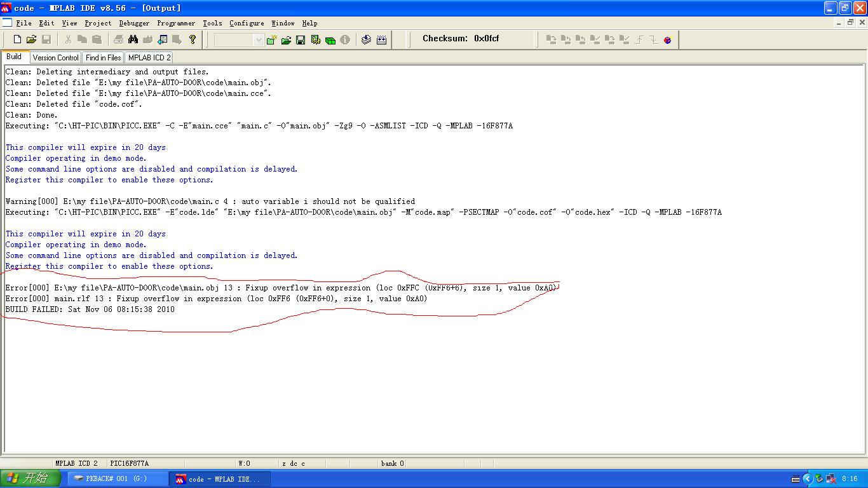Open the Help menu
Viewport: 868px width, 488px height.
pos(309,23)
